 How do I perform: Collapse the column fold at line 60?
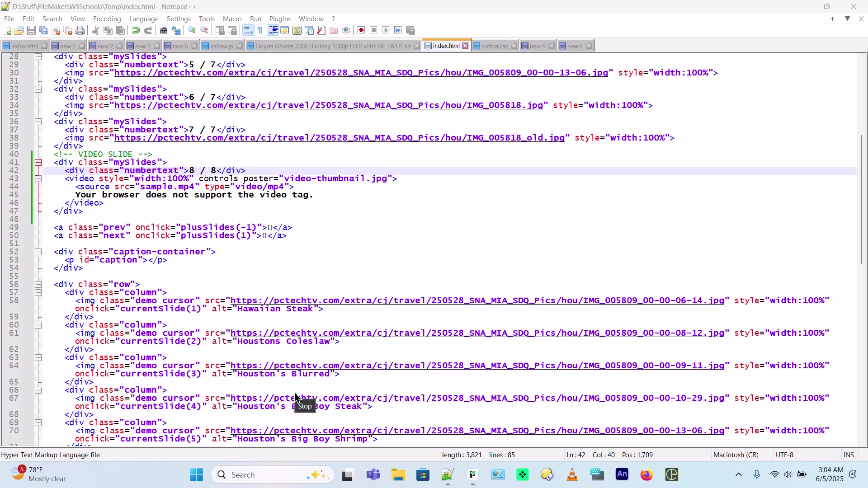pos(38,325)
